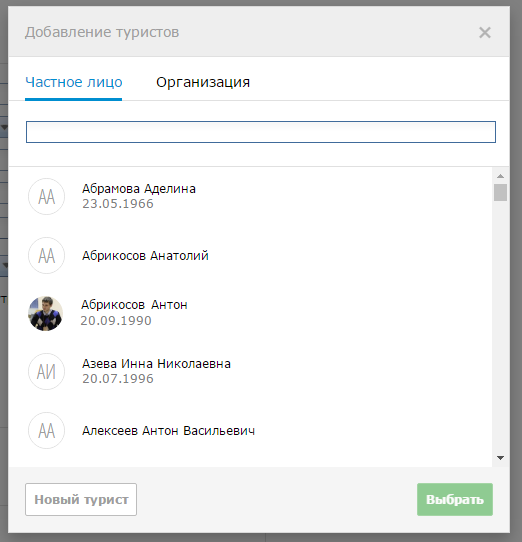522x542 pixels.
Task: Click the scrollbar down arrow
Action: click(500, 458)
